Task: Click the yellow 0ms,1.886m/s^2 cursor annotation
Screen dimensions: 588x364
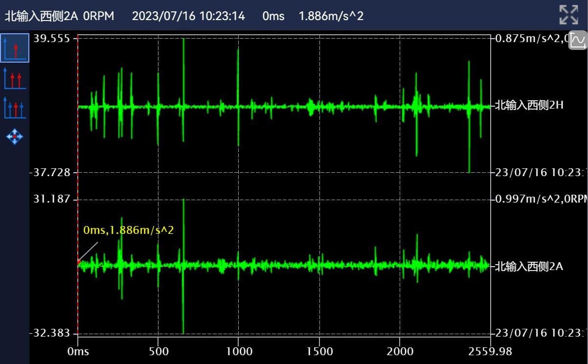Action: click(x=129, y=230)
